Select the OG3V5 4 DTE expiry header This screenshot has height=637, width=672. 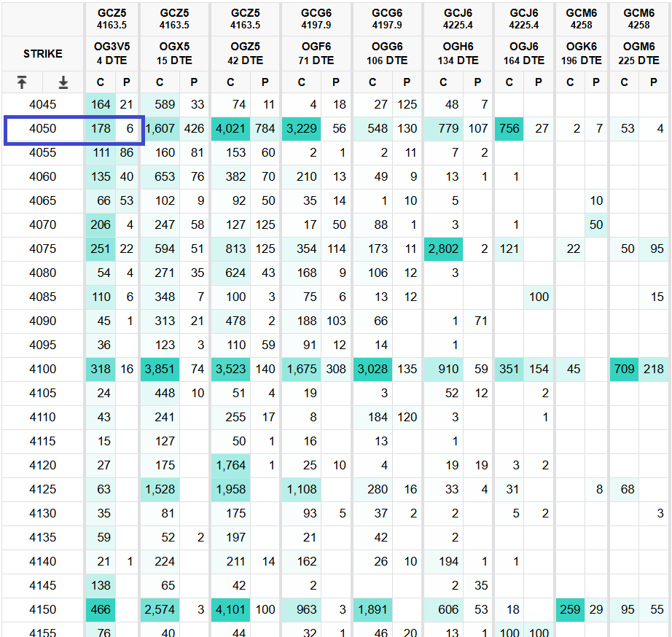(x=112, y=54)
